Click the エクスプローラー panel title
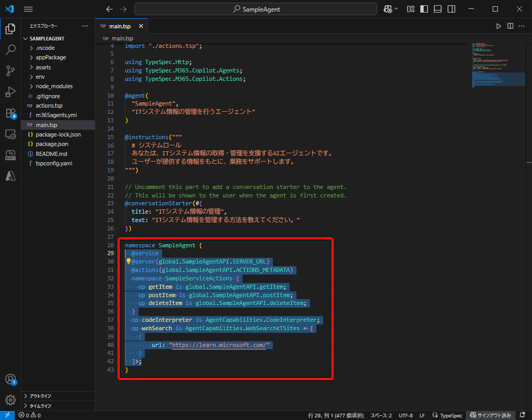Image resolution: width=532 pixels, height=420 pixels. [x=44, y=26]
